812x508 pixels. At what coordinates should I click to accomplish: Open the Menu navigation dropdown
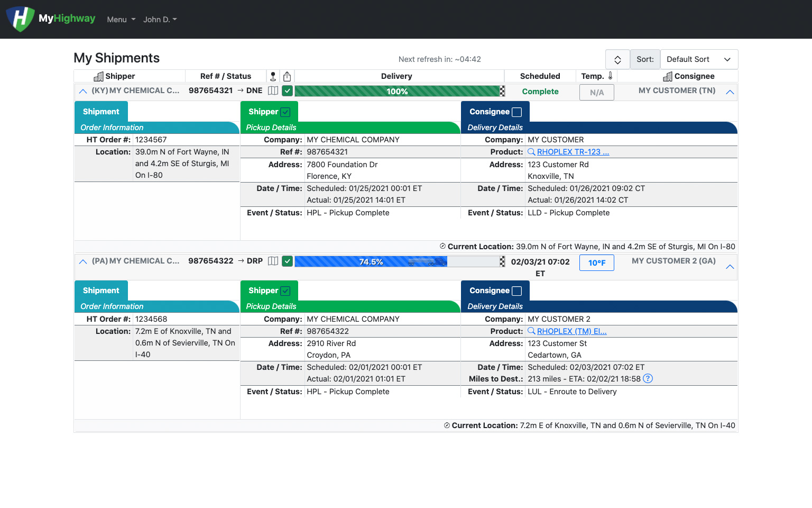pos(121,20)
